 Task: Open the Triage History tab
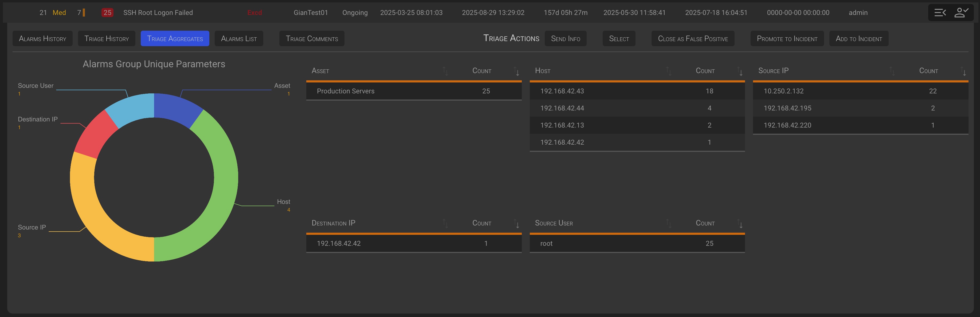coord(107,39)
